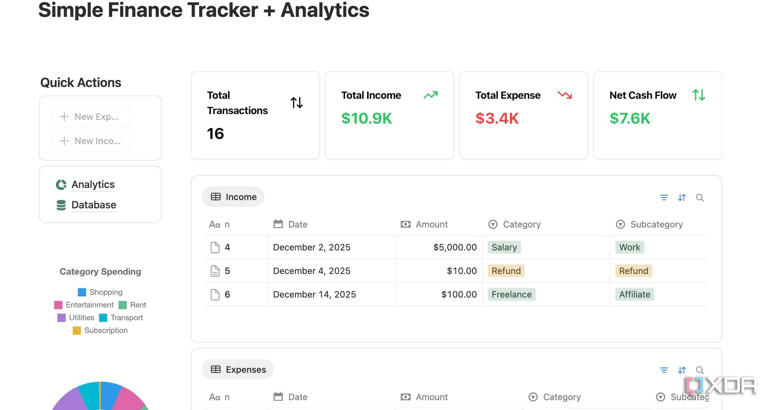Toggle Entertainment legend in the chart
The image size is (768, 410).
click(x=84, y=305)
